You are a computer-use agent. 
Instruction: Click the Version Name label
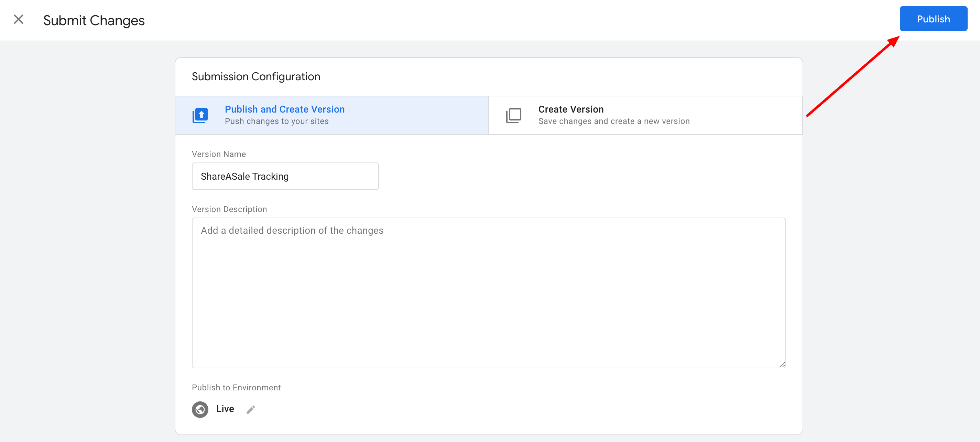point(219,154)
